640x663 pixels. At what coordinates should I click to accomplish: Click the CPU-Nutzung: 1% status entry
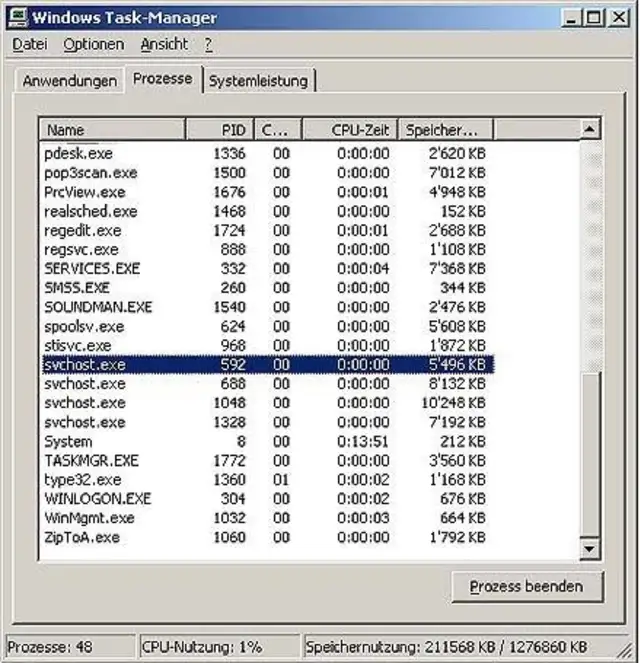click(x=220, y=647)
